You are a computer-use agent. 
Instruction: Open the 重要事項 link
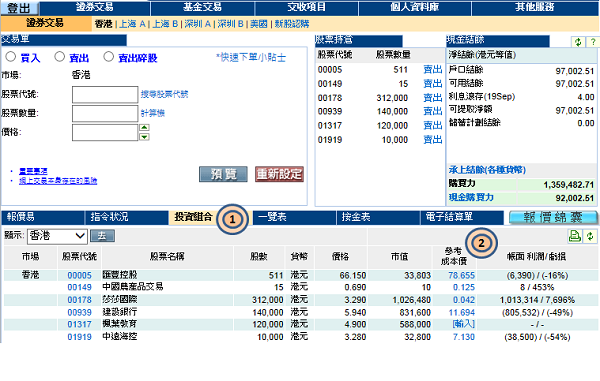click(33, 171)
